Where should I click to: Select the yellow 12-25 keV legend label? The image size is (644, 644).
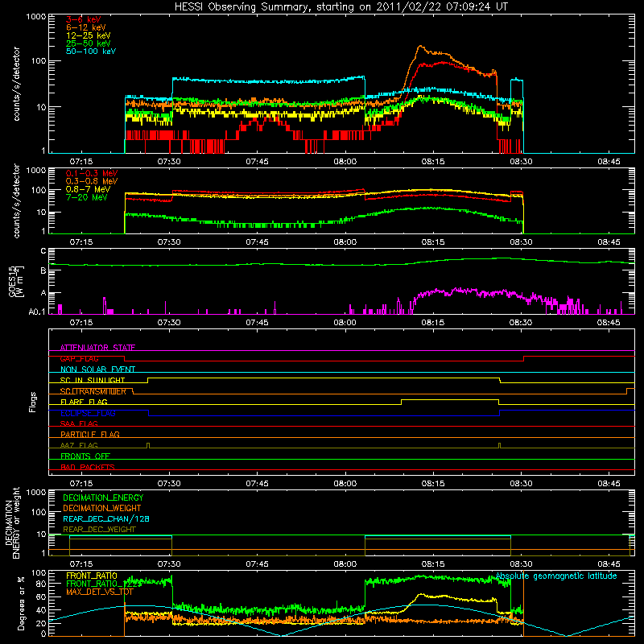[89, 35]
